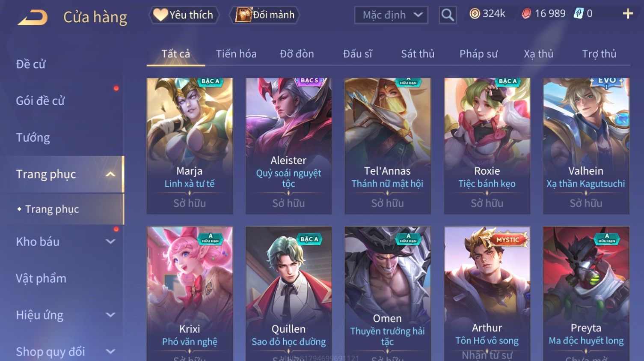
Task: Tap the red gem icon showing 16 989
Action: point(526,14)
